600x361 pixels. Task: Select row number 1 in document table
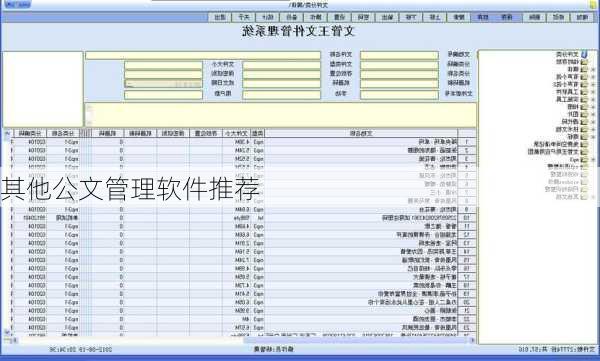(x=467, y=142)
